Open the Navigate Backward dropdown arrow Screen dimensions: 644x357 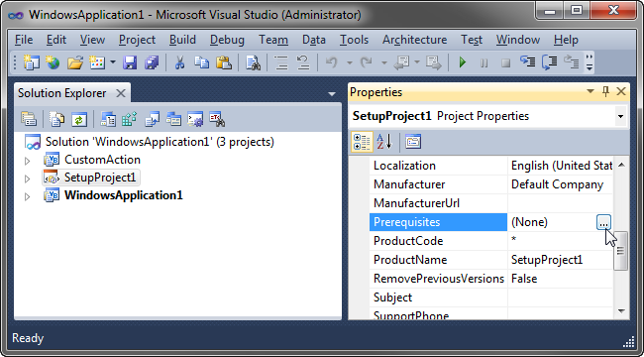(x=417, y=62)
